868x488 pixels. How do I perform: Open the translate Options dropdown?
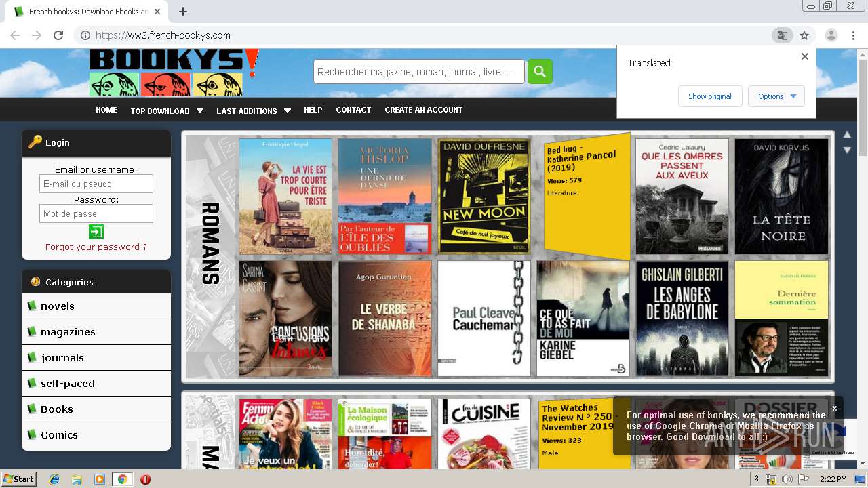[776, 96]
